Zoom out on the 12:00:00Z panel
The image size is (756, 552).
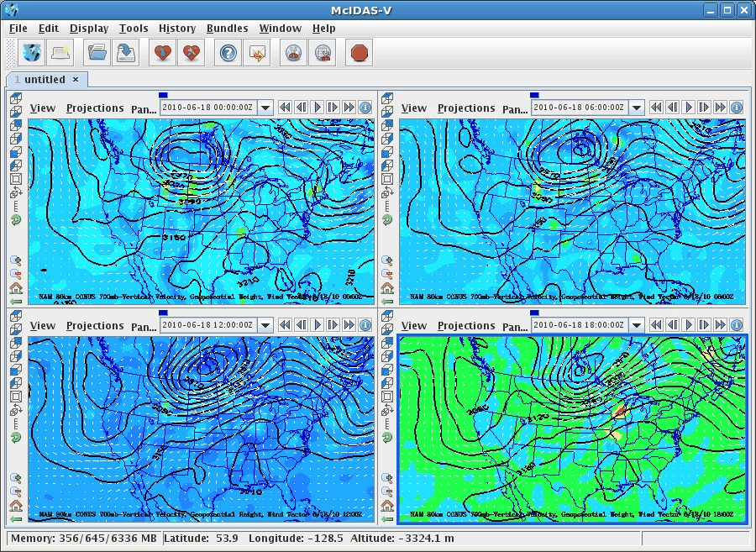click(x=16, y=492)
